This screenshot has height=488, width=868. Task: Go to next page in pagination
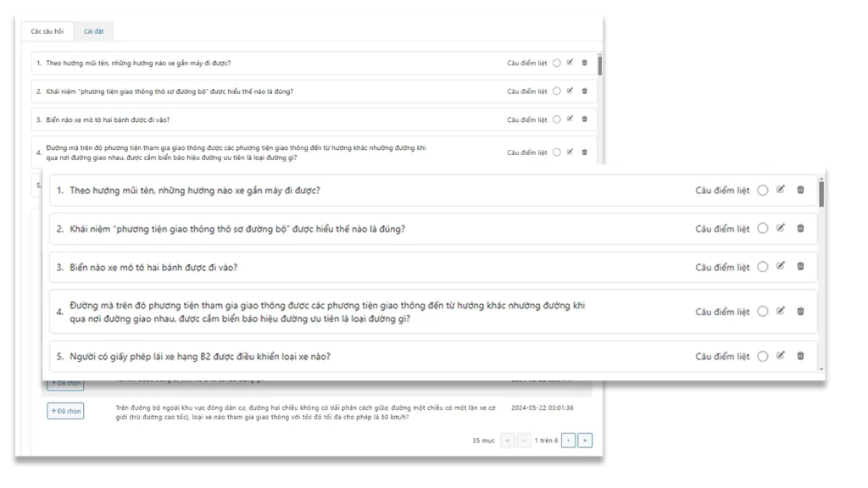tap(569, 441)
